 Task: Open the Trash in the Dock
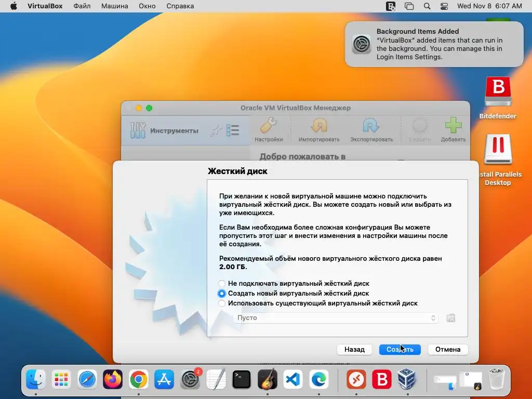coord(496,379)
